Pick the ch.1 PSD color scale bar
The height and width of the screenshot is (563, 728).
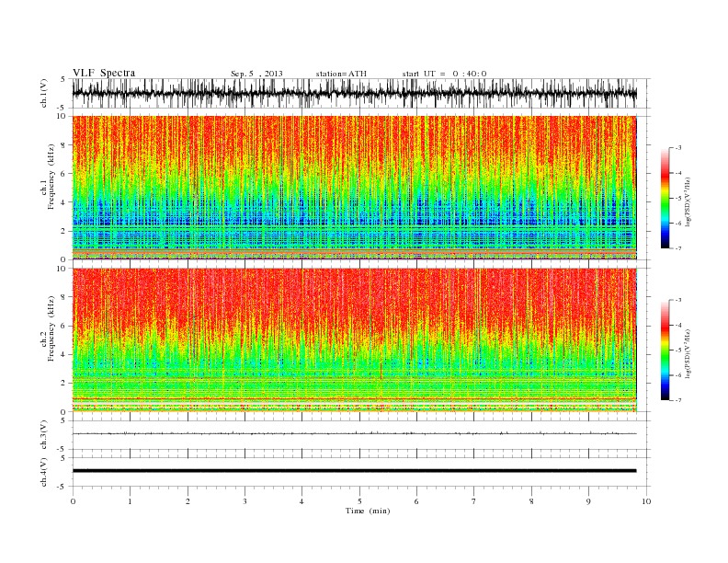(665, 198)
